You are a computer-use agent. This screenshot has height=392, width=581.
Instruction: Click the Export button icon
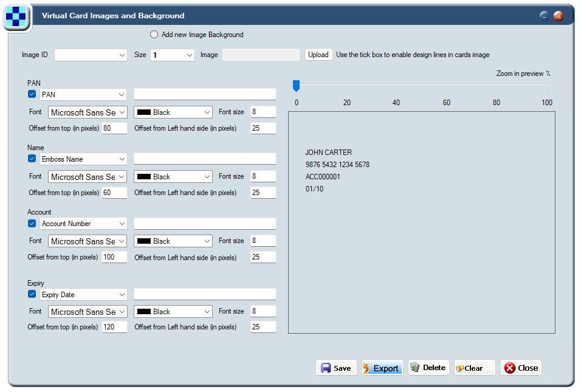(366, 368)
